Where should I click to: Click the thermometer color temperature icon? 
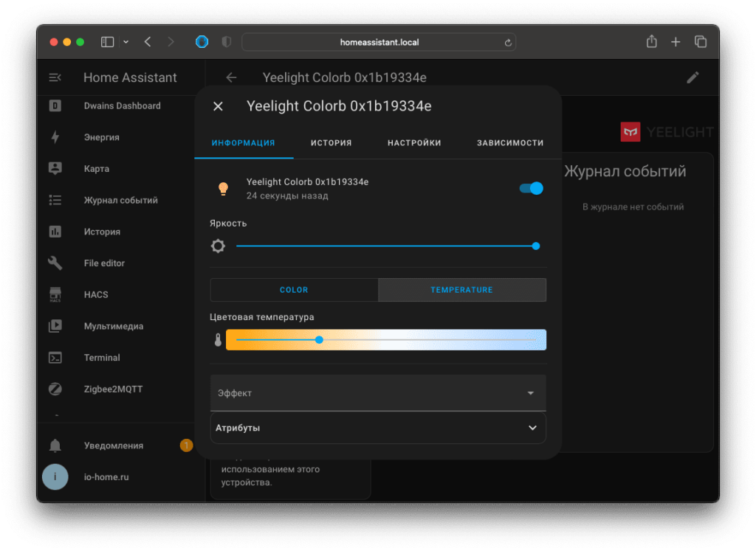218,340
